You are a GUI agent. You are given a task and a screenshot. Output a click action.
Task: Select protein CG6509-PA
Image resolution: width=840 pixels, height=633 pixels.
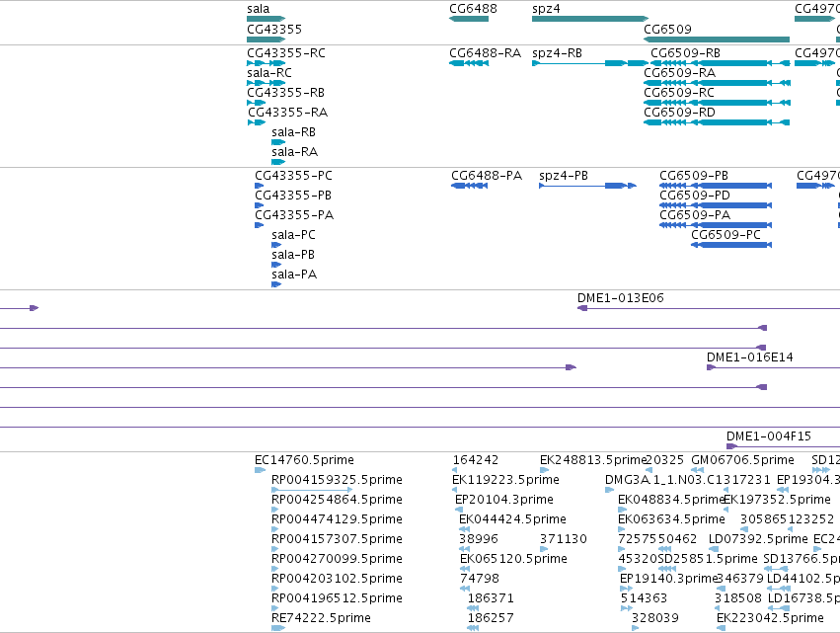click(716, 225)
